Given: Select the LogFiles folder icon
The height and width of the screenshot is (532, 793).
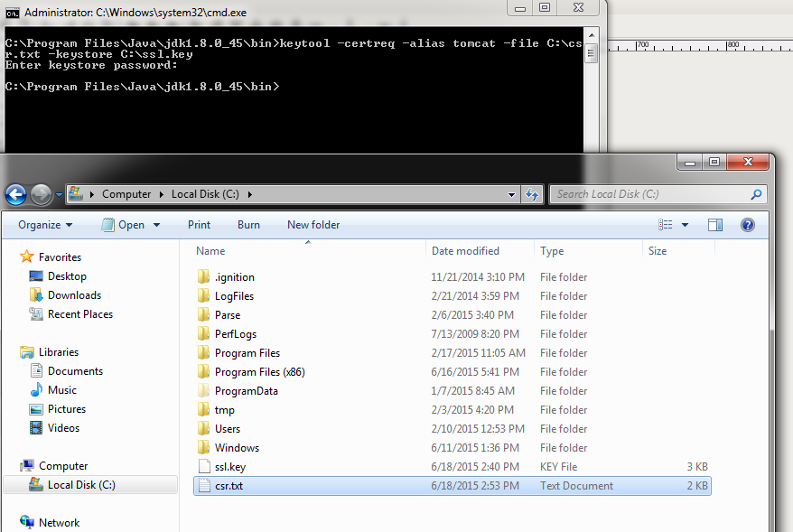Looking at the screenshot, I should click(x=203, y=296).
